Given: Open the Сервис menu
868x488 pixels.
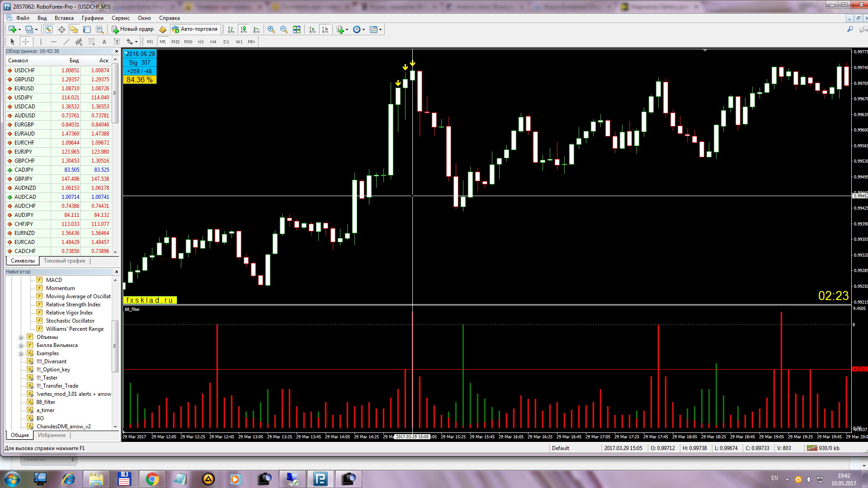Looking at the screenshot, I should [121, 18].
